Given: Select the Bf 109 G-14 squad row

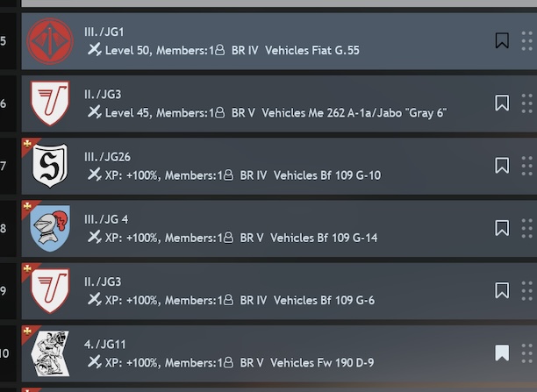Looking at the screenshot, I should (279, 228).
